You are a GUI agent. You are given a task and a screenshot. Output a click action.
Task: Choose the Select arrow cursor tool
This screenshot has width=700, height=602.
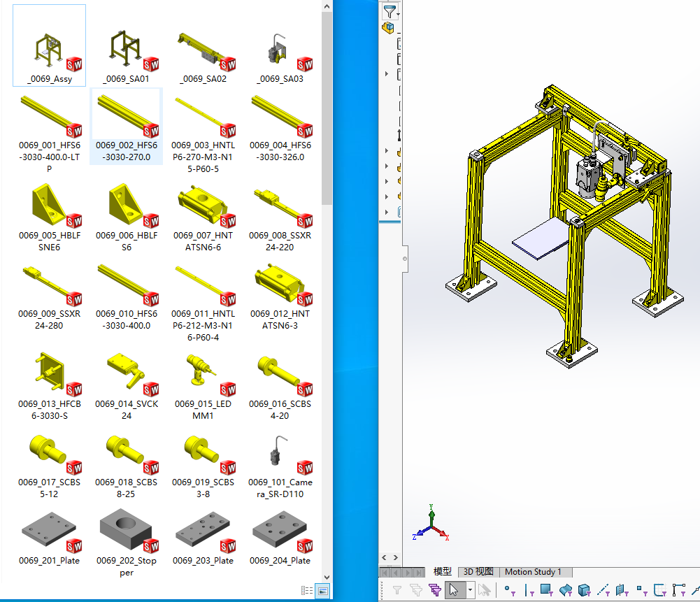tap(453, 590)
